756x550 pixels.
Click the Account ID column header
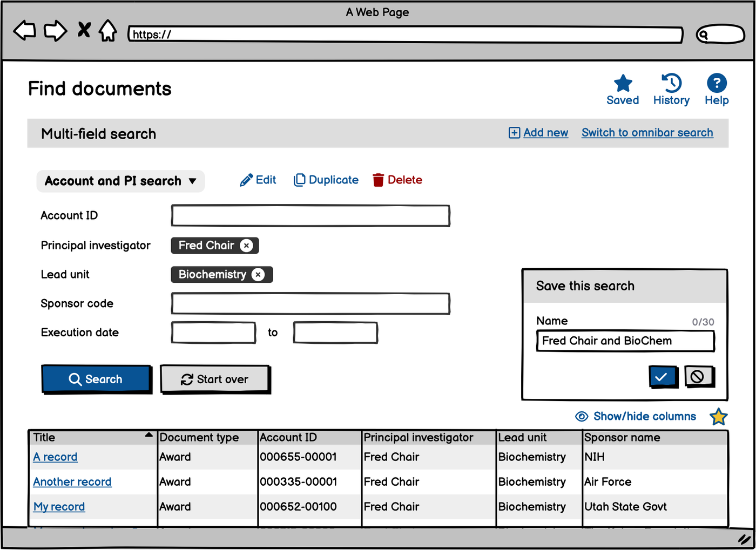pyautogui.click(x=310, y=437)
